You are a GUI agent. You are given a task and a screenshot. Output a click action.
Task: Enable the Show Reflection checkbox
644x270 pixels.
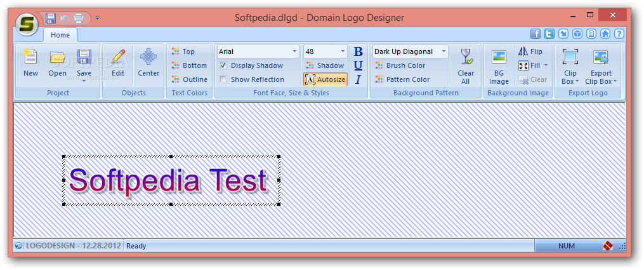(x=223, y=79)
